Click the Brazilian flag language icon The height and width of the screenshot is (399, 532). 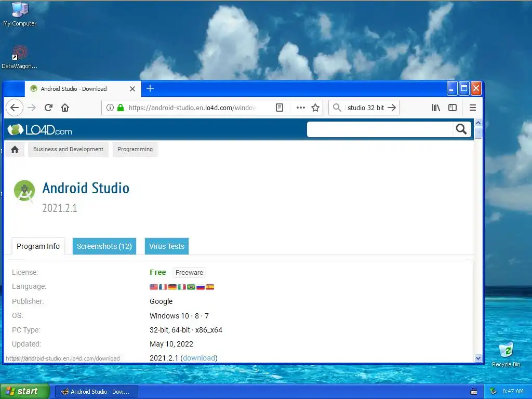pyautogui.click(x=191, y=287)
